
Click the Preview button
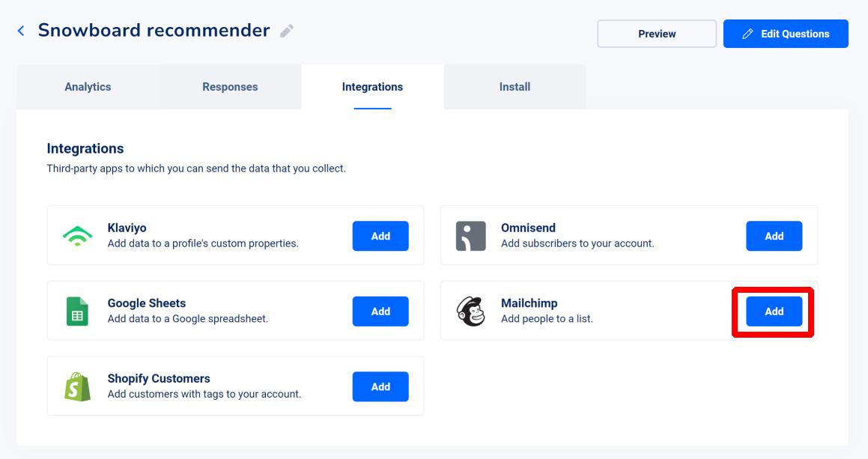click(657, 34)
